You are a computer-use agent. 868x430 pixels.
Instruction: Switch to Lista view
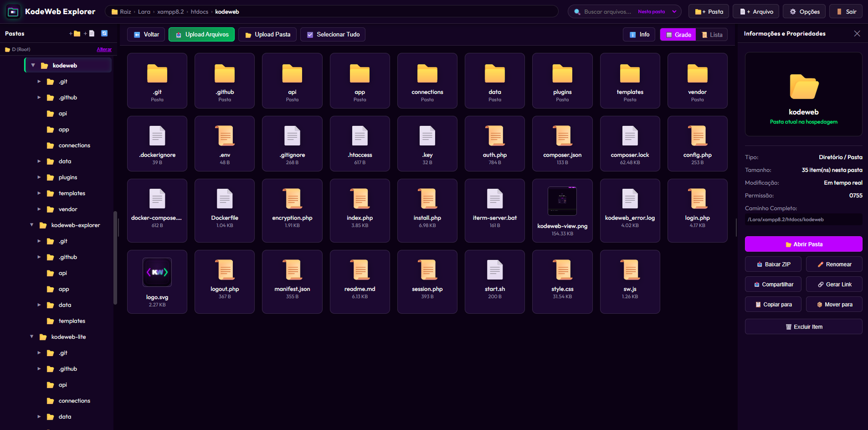[x=711, y=34]
